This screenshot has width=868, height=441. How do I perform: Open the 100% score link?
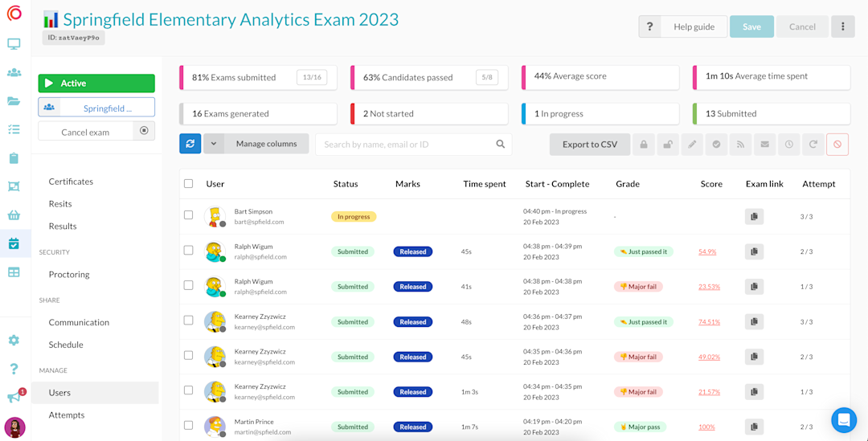[706, 427]
